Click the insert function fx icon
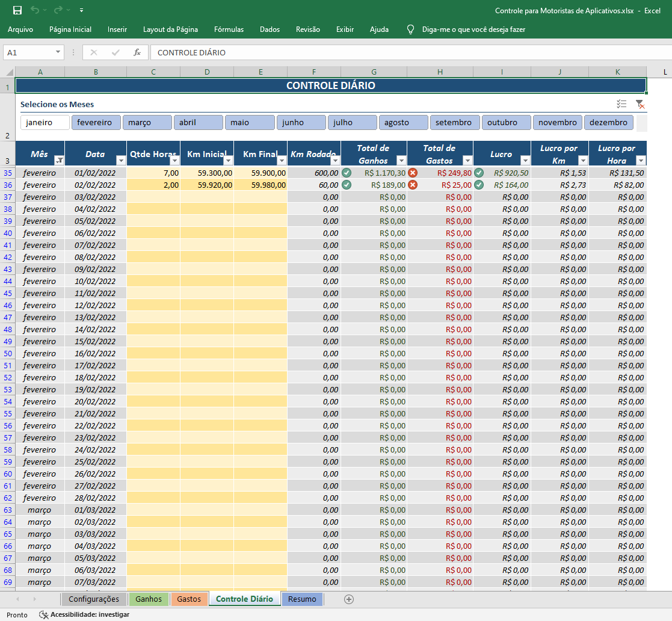 (x=137, y=52)
